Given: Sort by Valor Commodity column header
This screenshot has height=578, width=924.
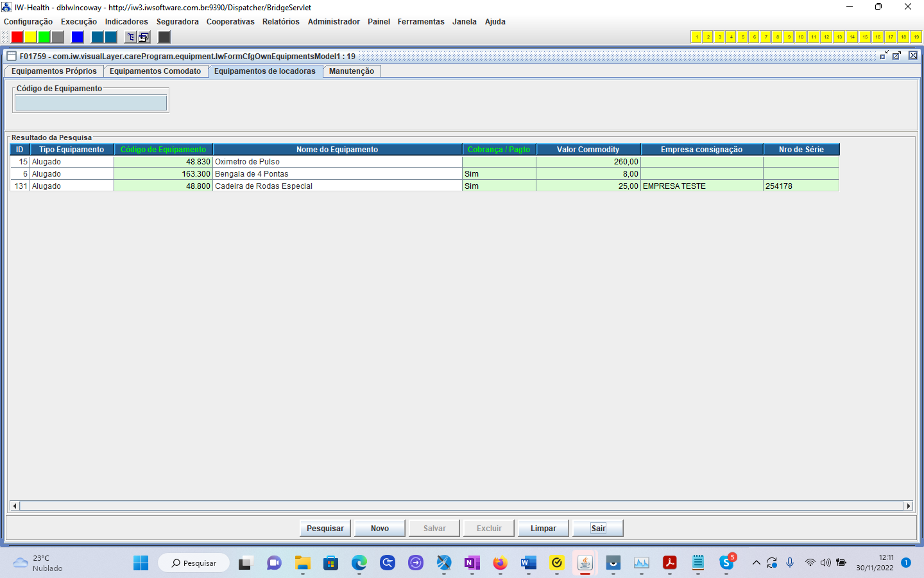Looking at the screenshot, I should tap(588, 150).
